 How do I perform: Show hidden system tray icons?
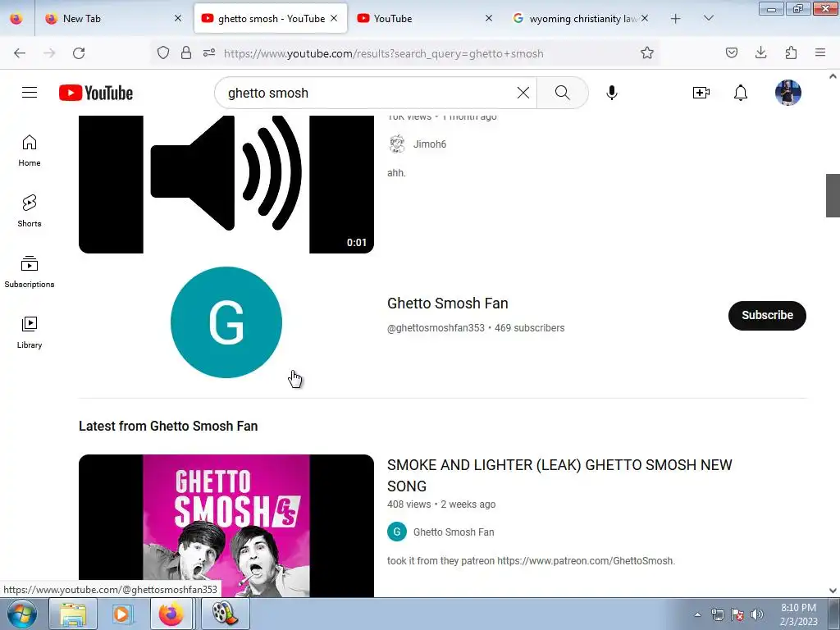(697, 614)
